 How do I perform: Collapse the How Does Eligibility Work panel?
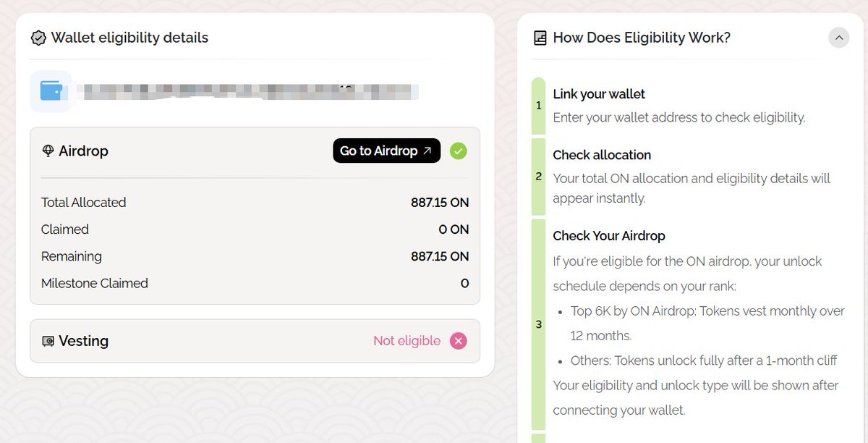click(x=838, y=38)
